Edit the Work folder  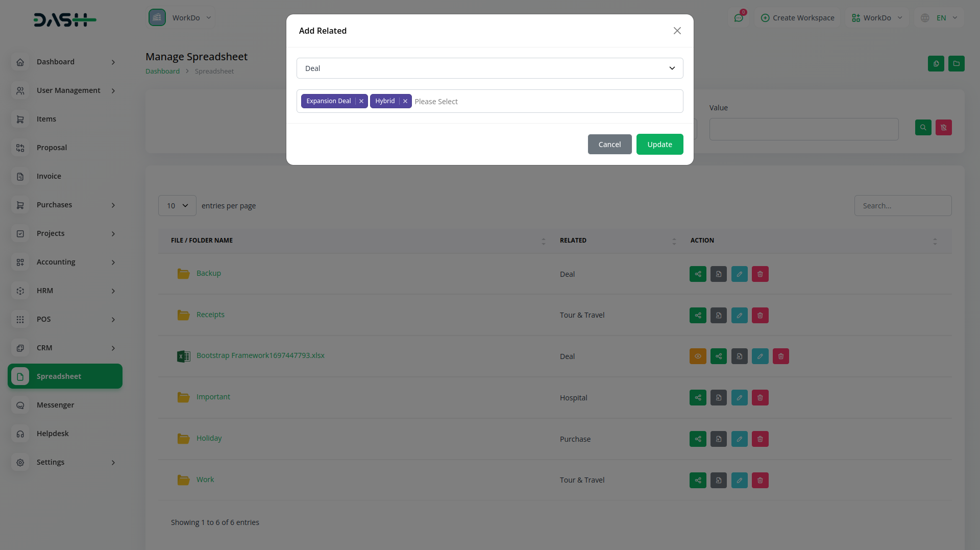pos(740,481)
